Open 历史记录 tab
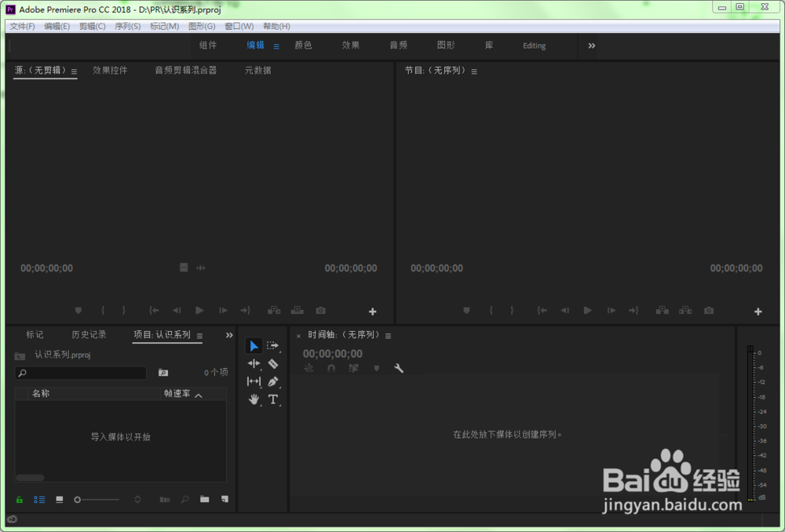The width and height of the screenshot is (785, 532). (89, 334)
